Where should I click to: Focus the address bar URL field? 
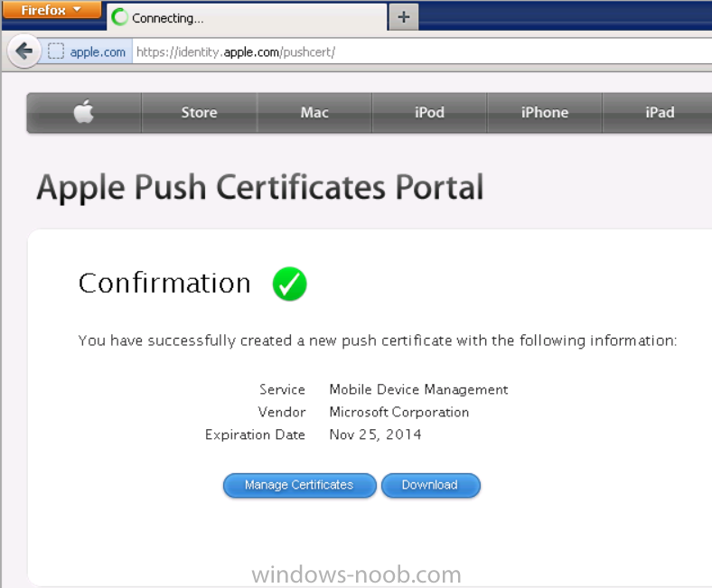point(422,52)
